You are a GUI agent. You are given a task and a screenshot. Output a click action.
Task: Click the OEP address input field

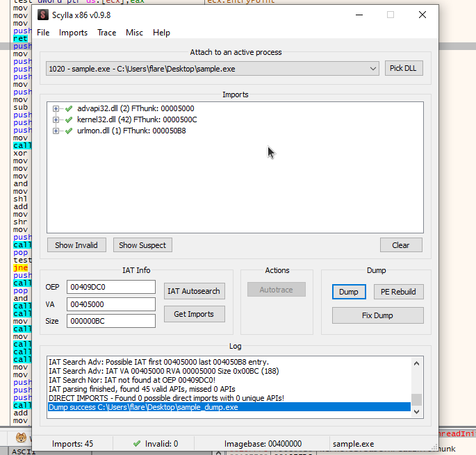tap(111, 287)
